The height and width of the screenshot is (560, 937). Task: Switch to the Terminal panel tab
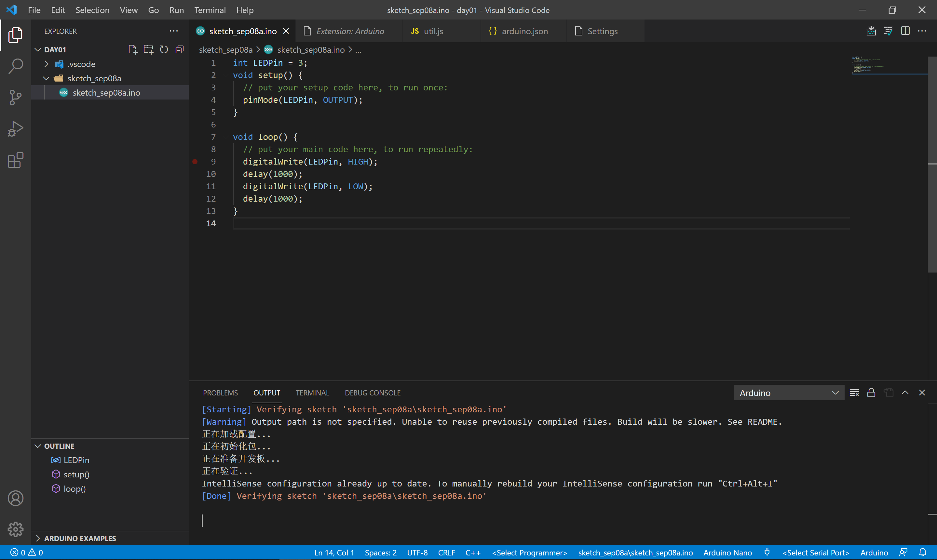coord(313,393)
